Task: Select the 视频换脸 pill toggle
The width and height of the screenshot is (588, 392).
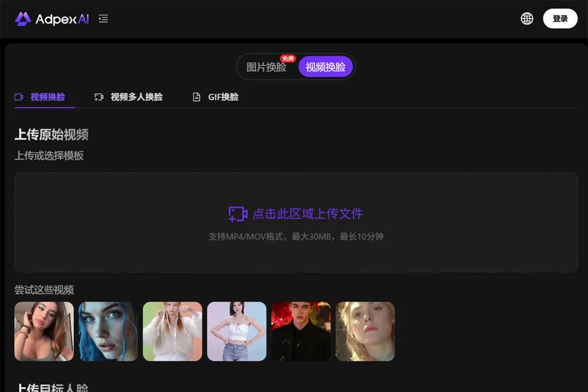Action: point(325,67)
